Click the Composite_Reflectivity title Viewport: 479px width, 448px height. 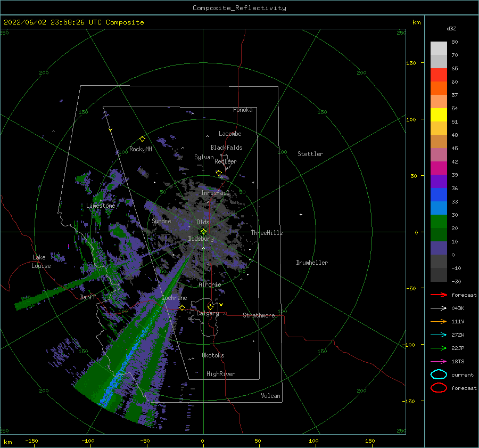[x=239, y=8]
